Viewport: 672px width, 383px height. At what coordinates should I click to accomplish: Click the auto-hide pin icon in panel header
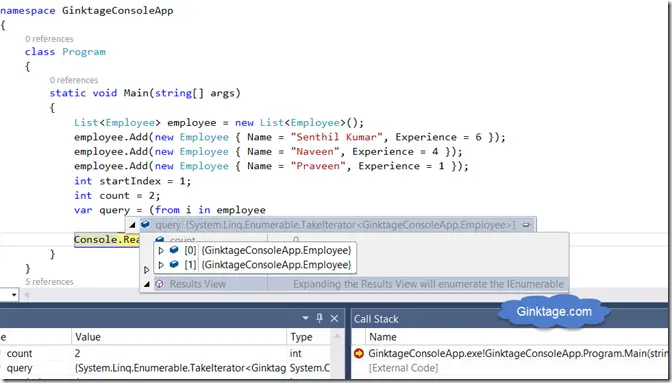pos(319,318)
